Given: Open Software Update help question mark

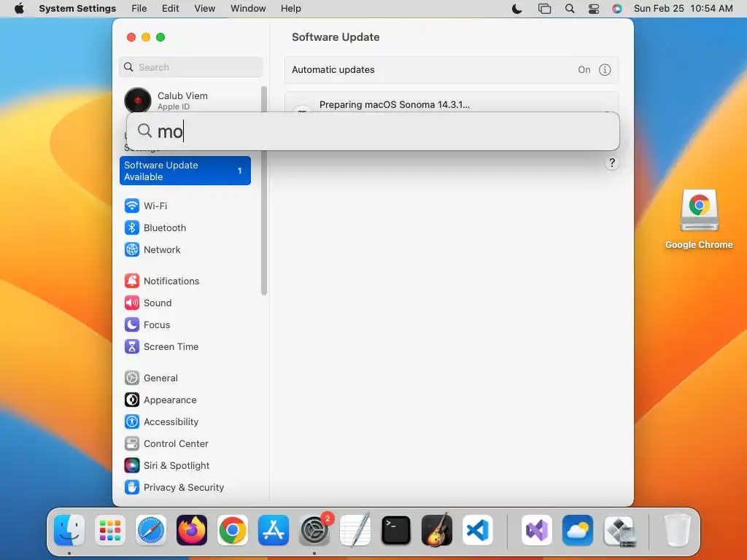Looking at the screenshot, I should (612, 163).
